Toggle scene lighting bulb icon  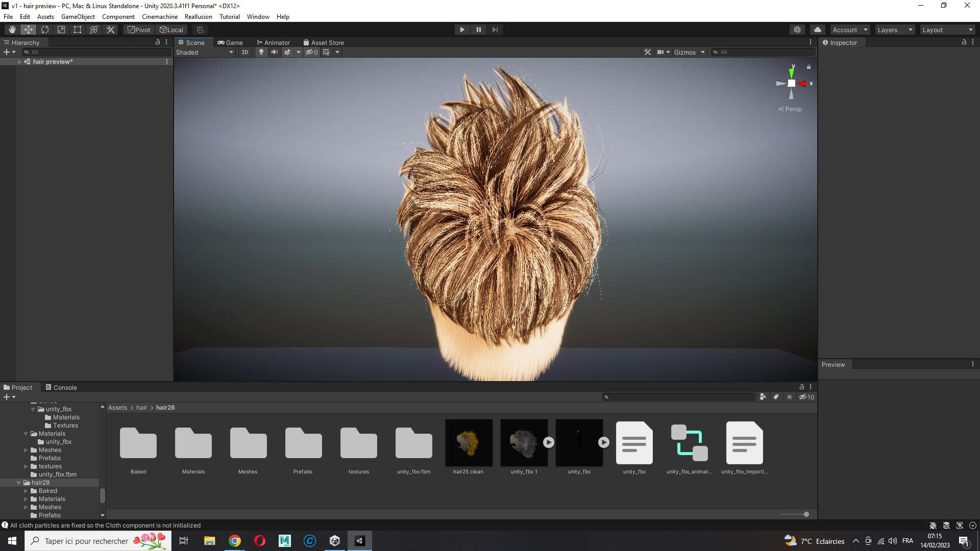click(261, 52)
